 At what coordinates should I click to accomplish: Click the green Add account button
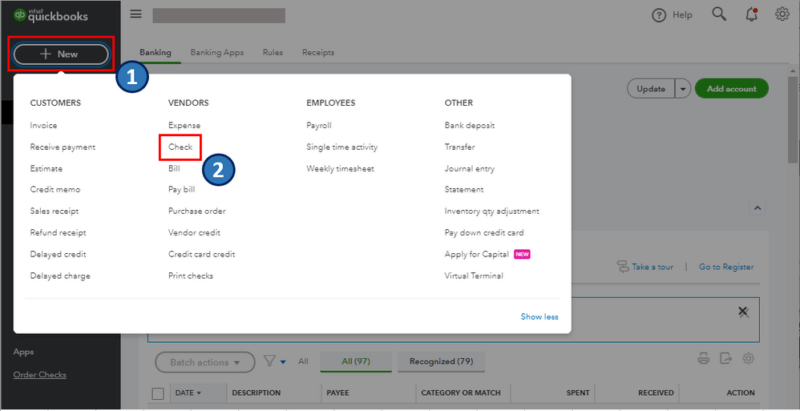[x=732, y=89]
